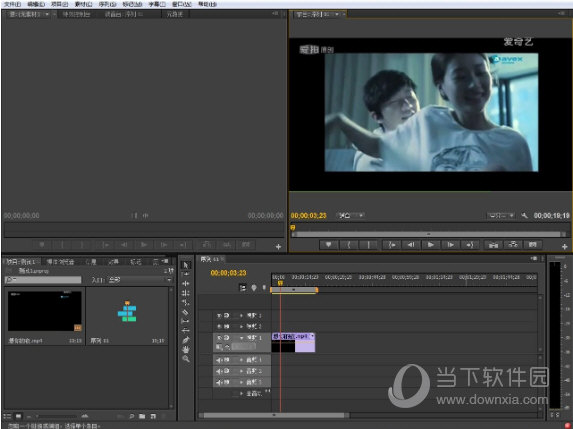Open project panel 入口 filter dropdown

(139, 280)
